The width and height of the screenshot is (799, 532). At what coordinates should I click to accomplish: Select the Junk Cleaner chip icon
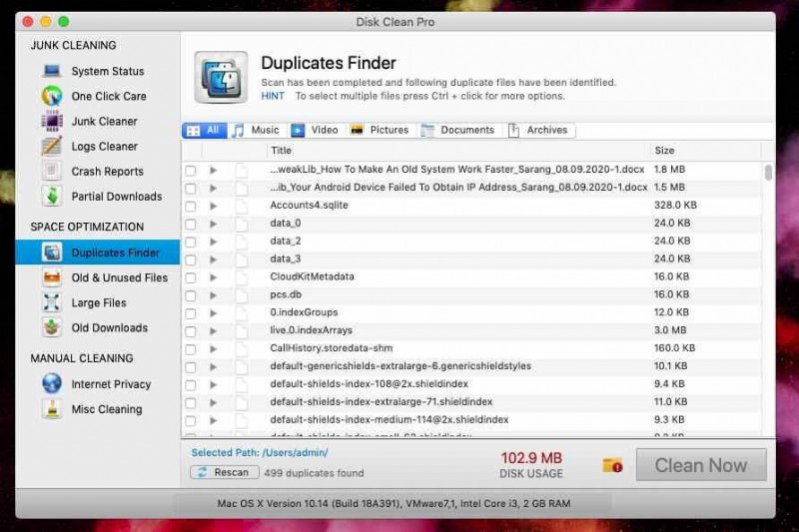click(x=52, y=121)
